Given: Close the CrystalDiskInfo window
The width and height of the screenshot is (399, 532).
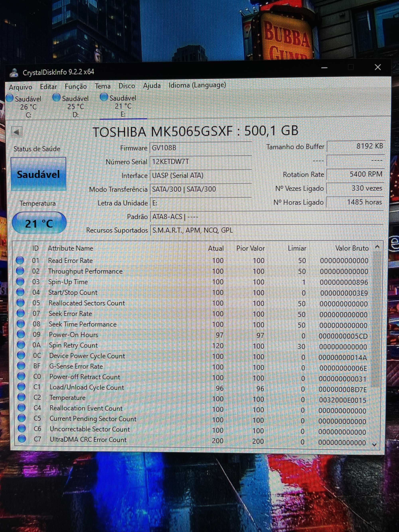Looking at the screenshot, I should tap(378, 67).
